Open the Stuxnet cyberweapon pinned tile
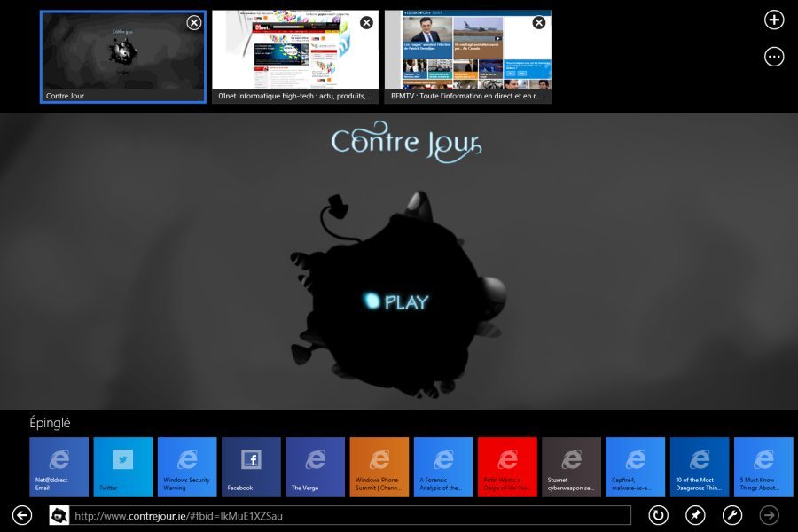The width and height of the screenshot is (798, 532). click(x=572, y=466)
